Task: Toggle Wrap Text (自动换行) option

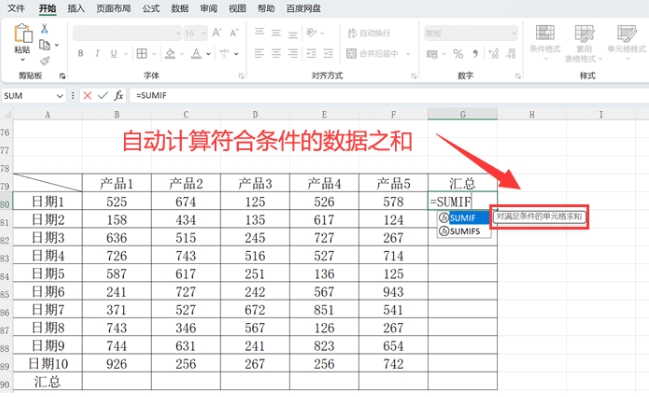Action: coord(369,33)
